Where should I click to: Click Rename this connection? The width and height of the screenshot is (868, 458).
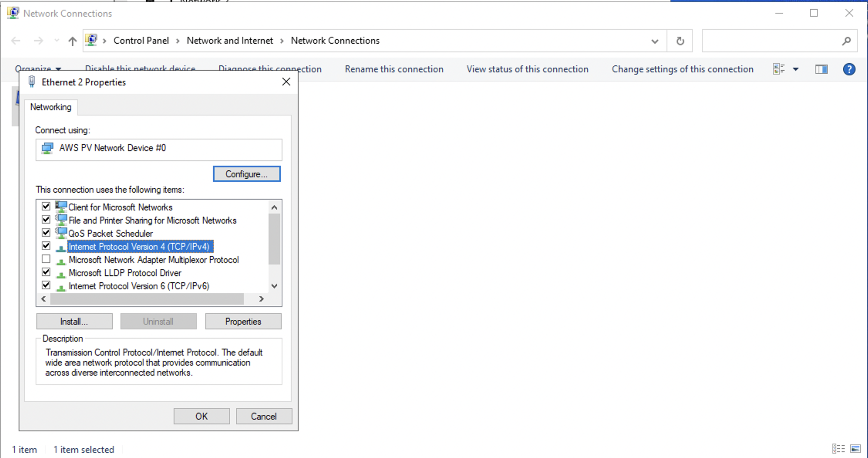(394, 69)
